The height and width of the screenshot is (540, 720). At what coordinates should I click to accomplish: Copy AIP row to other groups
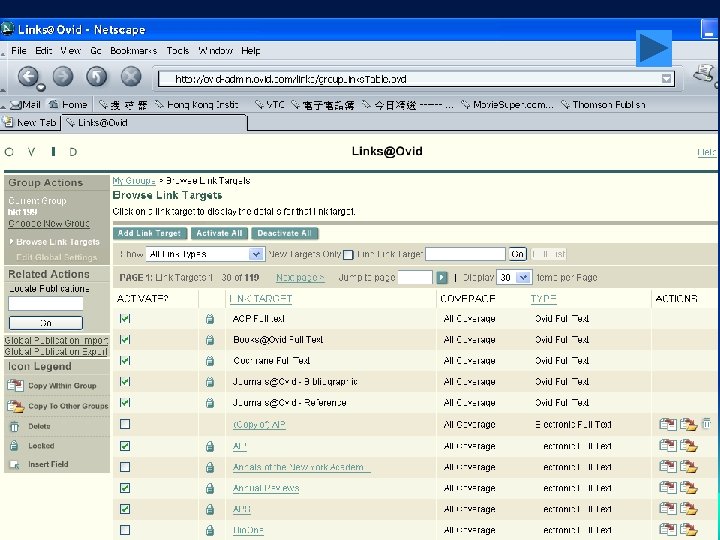688,445
